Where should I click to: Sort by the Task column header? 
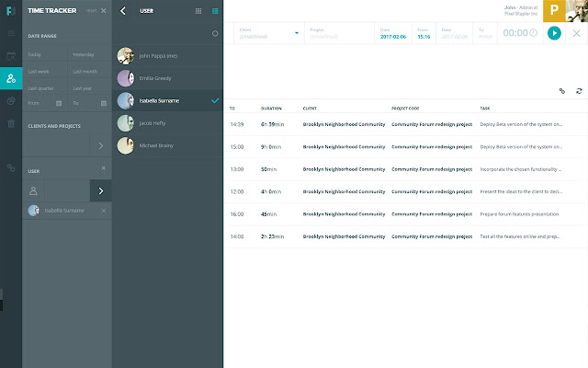point(485,109)
